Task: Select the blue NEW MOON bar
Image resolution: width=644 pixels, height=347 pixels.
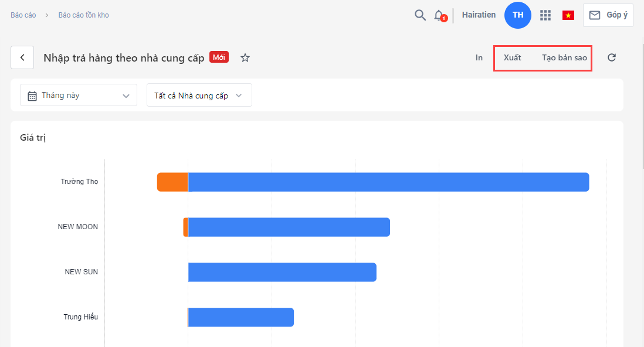Action: [x=289, y=227]
